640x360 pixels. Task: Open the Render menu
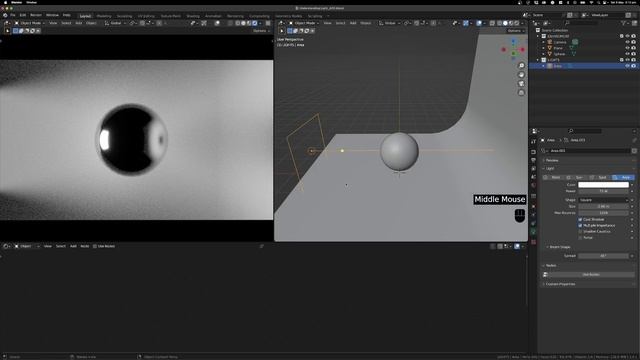36,15
